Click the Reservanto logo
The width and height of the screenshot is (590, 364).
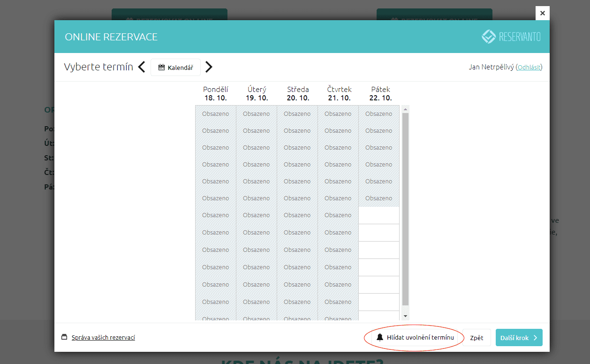click(511, 37)
